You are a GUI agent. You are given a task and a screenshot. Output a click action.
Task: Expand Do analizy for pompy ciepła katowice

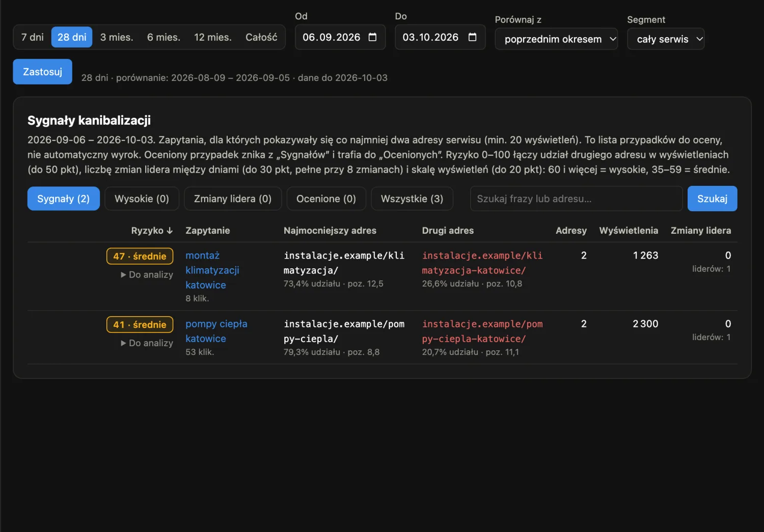(147, 343)
